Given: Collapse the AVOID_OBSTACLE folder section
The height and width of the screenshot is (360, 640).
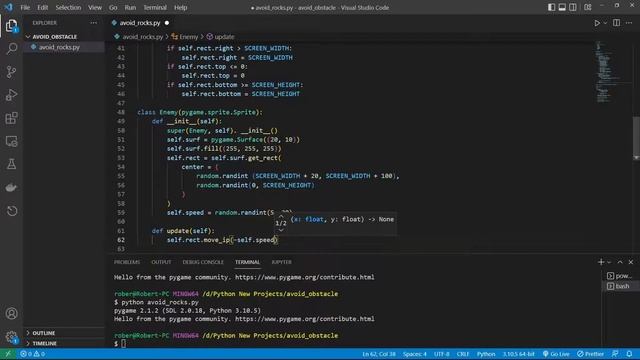Looking at the screenshot, I should point(54,37).
